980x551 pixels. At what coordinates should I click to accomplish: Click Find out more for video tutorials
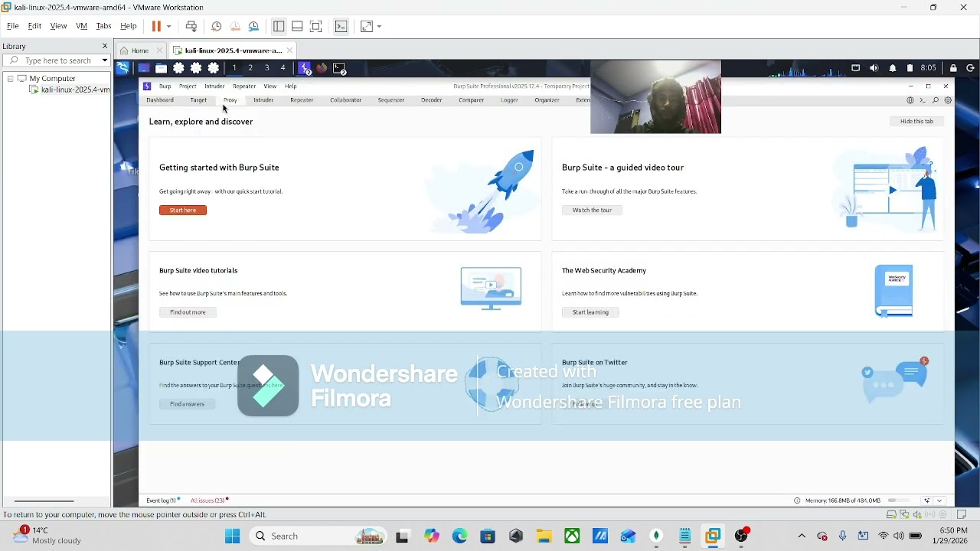[188, 312]
